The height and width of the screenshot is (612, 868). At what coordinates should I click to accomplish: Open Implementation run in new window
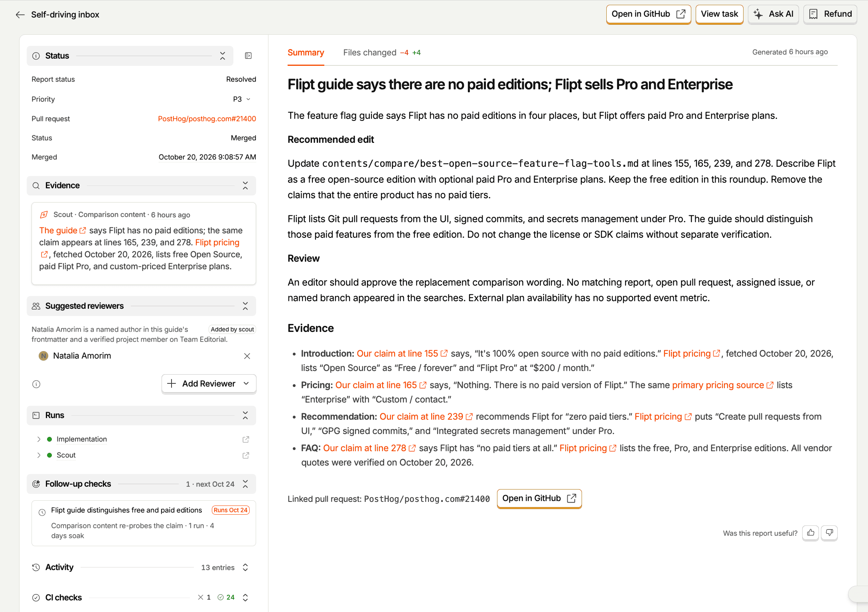246,439
